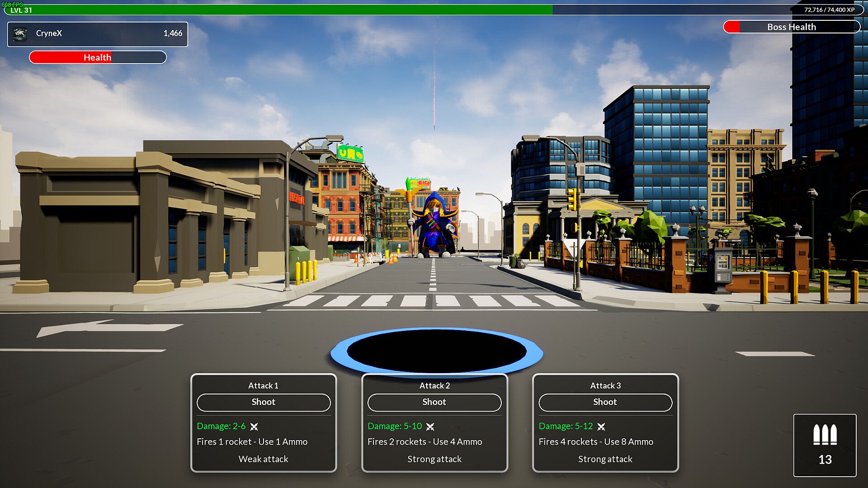The image size is (868, 488).
Task: Click the crossed swords icon in Attack 2
Action: click(x=430, y=427)
